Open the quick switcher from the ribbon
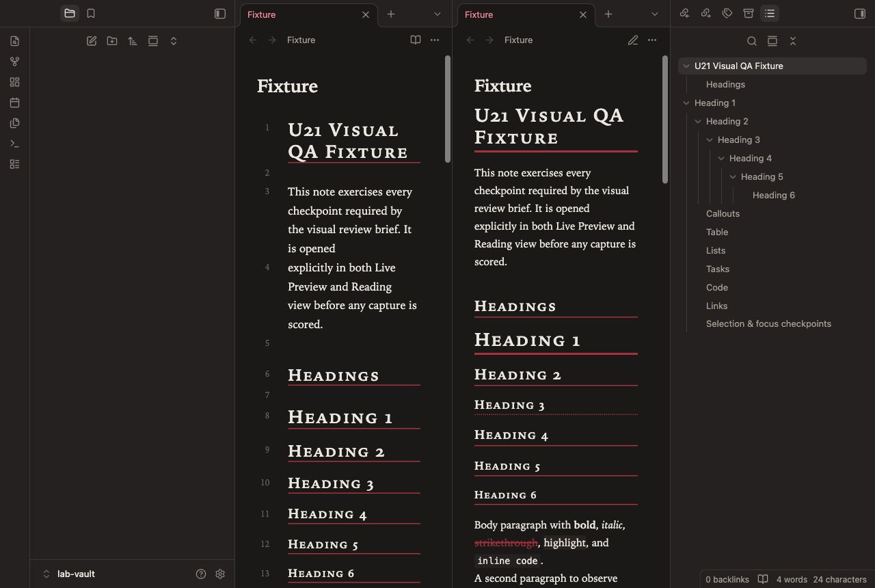This screenshot has height=588, width=875. point(14,41)
